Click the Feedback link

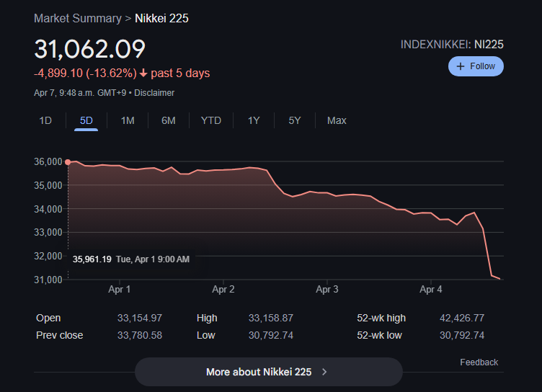pyautogui.click(x=479, y=362)
